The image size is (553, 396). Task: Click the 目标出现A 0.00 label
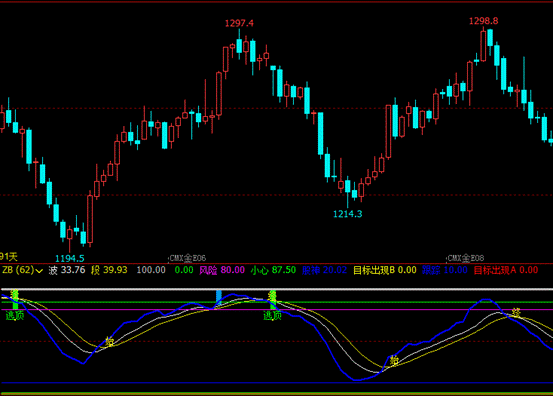pyautogui.click(x=506, y=270)
